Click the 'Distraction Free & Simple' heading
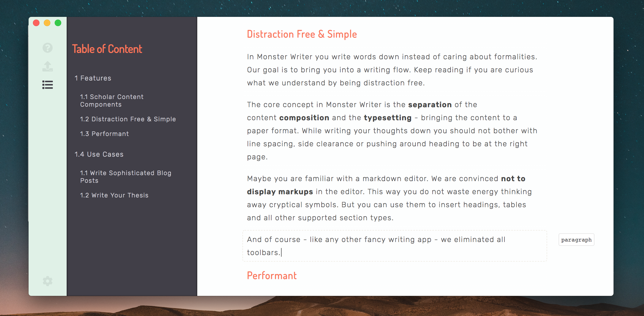644x316 pixels. pyautogui.click(x=302, y=34)
